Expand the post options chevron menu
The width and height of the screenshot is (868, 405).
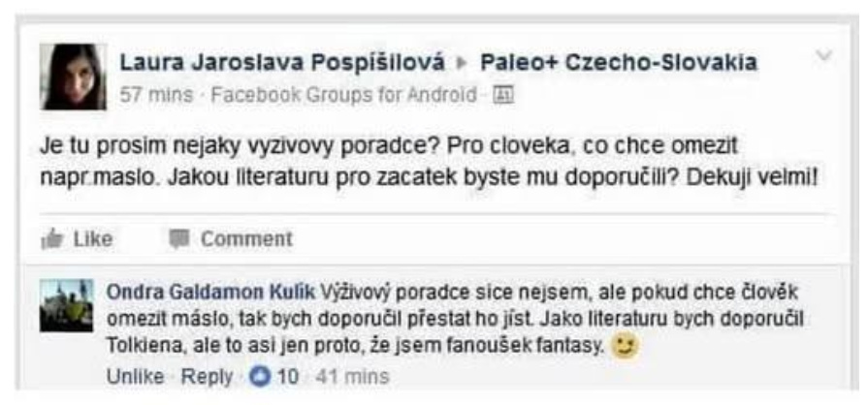(x=824, y=55)
